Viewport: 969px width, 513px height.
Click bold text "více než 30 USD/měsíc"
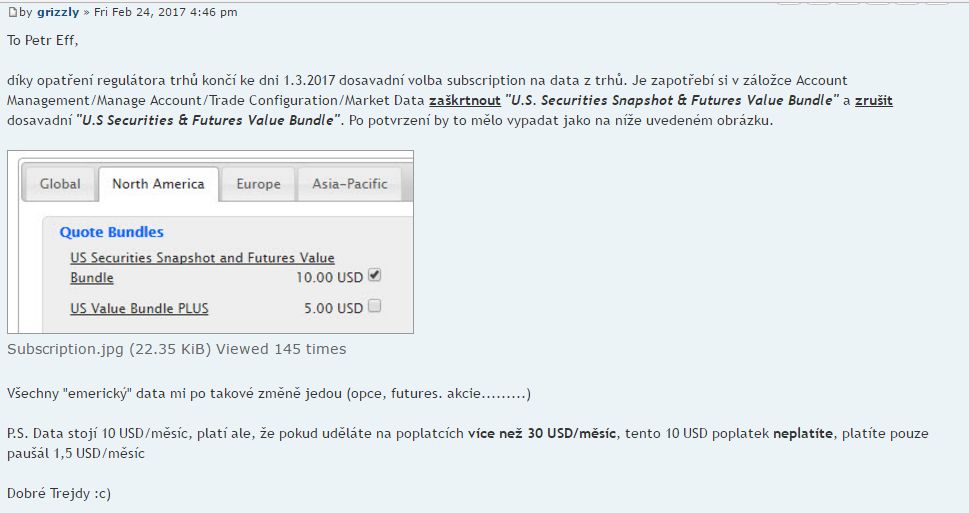pos(542,433)
